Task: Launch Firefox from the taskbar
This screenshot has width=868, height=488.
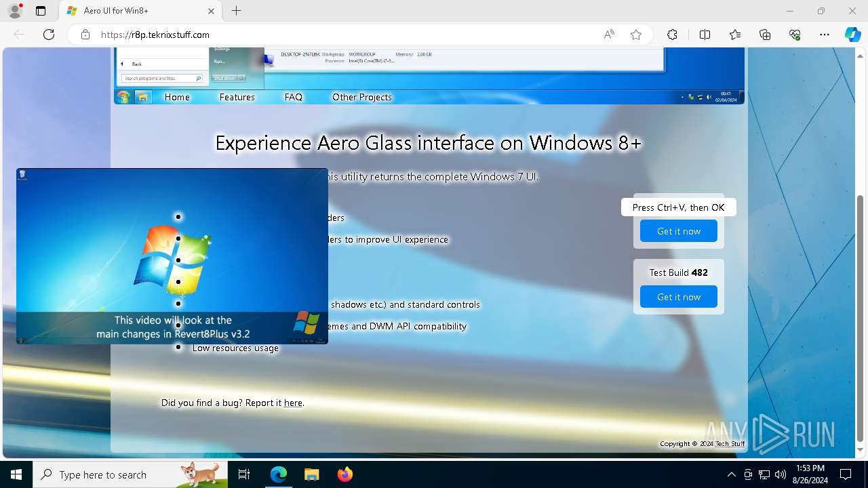Action: (344, 474)
